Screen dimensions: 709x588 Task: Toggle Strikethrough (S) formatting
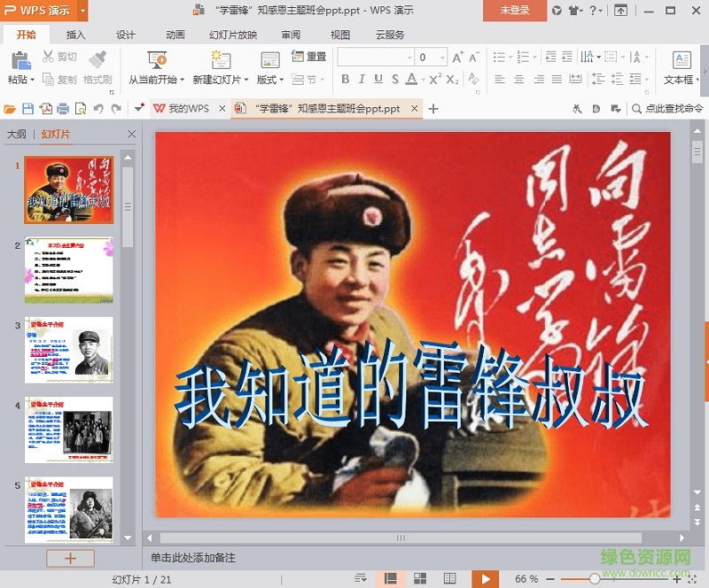pos(395,80)
